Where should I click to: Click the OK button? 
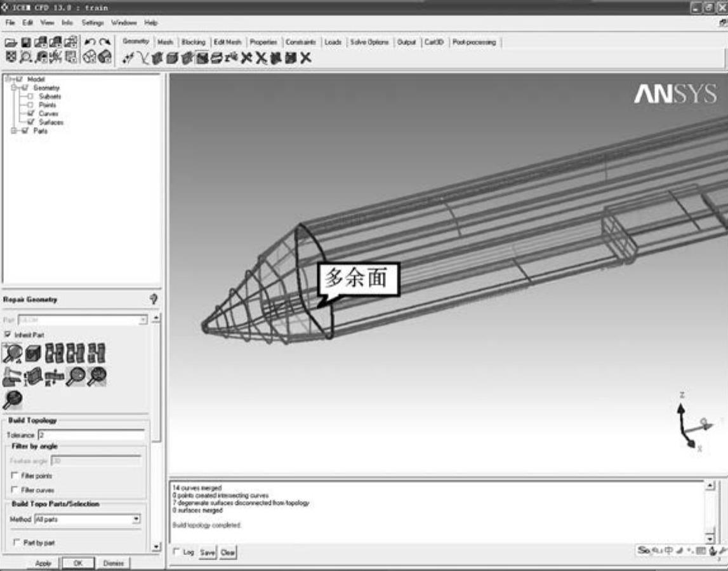(78, 563)
